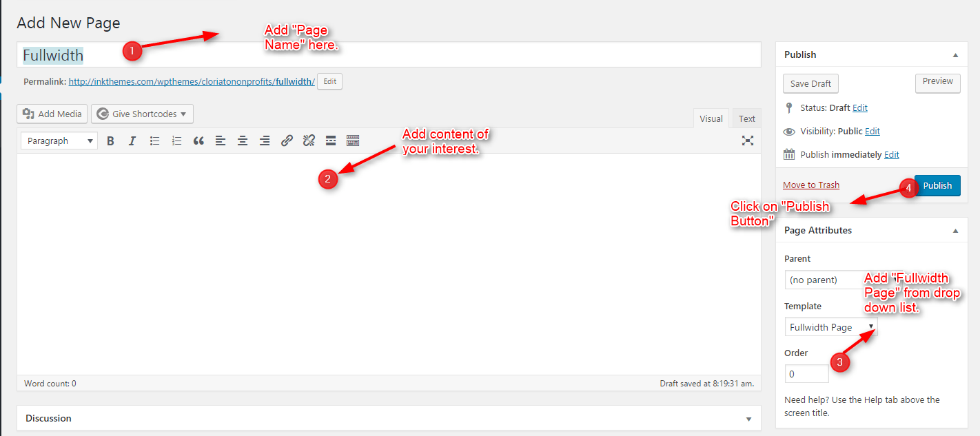The width and height of the screenshot is (980, 436).
Task: Click the Order input field
Action: click(806, 374)
